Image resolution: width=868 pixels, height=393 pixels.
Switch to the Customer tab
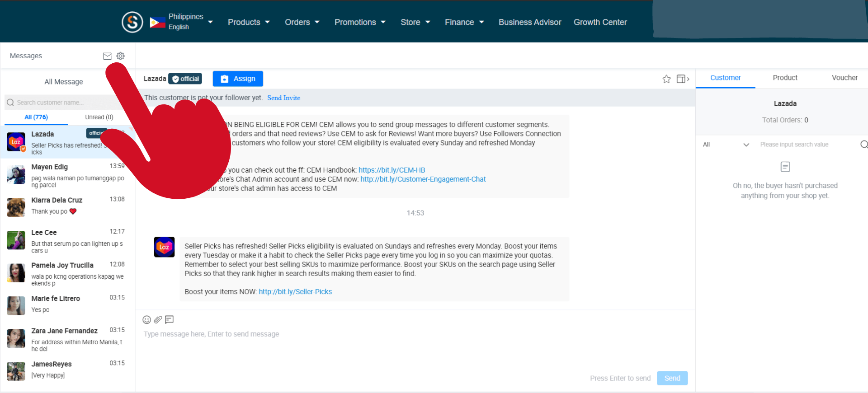click(726, 78)
